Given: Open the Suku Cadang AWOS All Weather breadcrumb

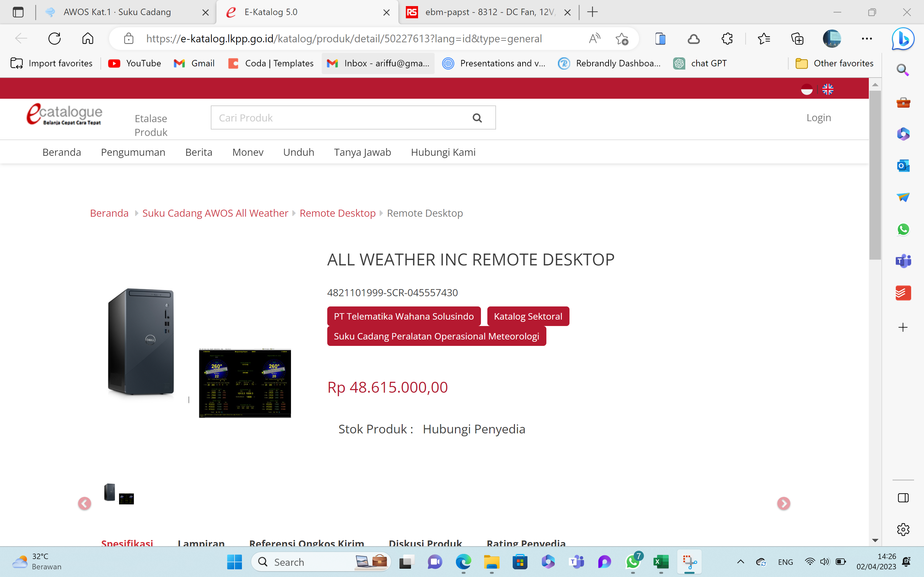Looking at the screenshot, I should click(x=215, y=213).
